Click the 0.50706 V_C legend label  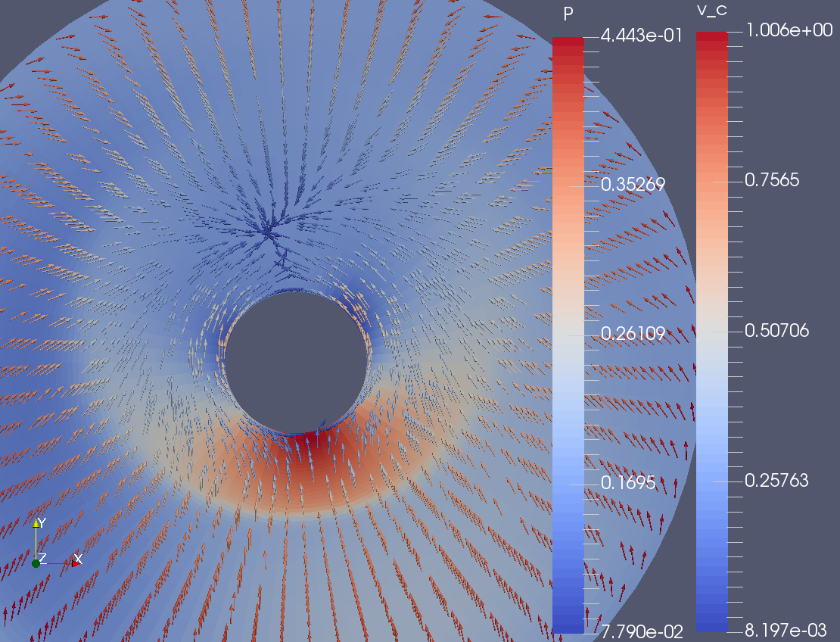[776, 331]
